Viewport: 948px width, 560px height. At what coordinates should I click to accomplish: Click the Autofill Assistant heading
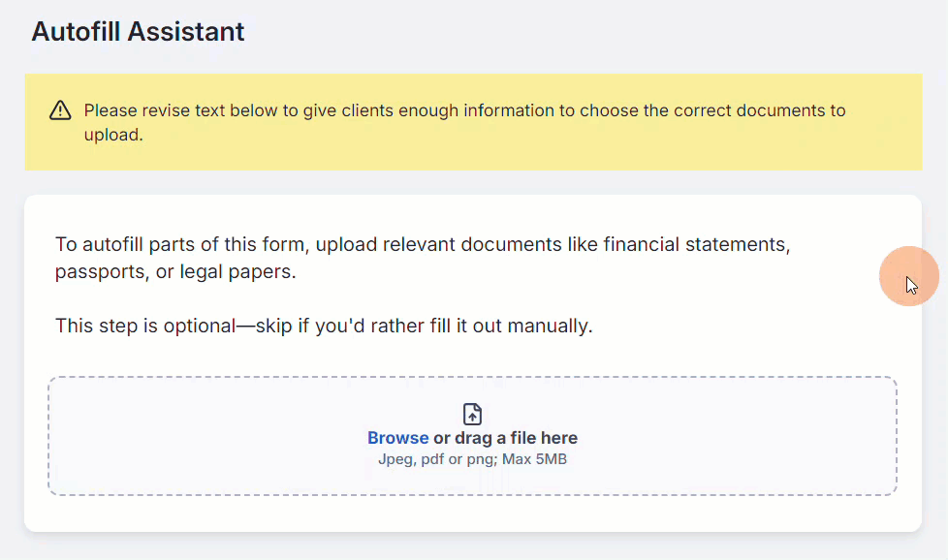[138, 31]
